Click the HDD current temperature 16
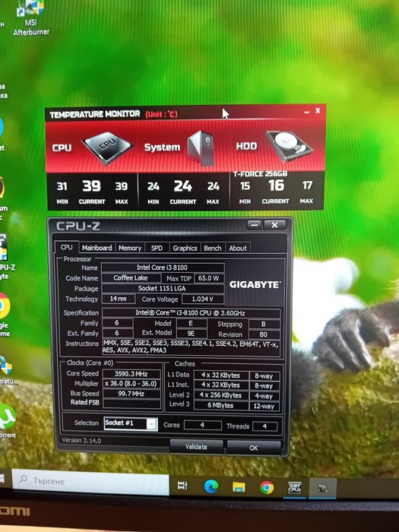399x532 pixels. [x=275, y=185]
